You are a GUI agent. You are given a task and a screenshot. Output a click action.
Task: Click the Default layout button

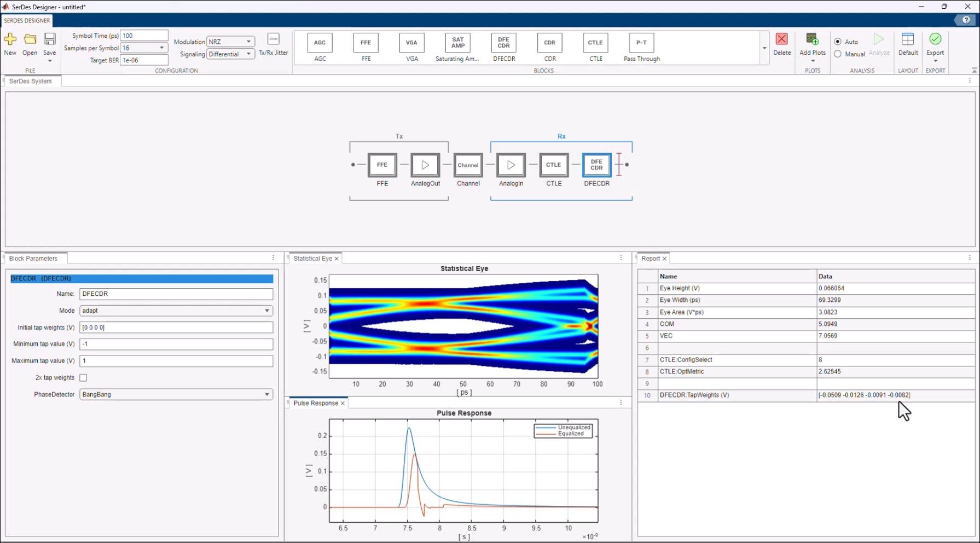coord(908,44)
